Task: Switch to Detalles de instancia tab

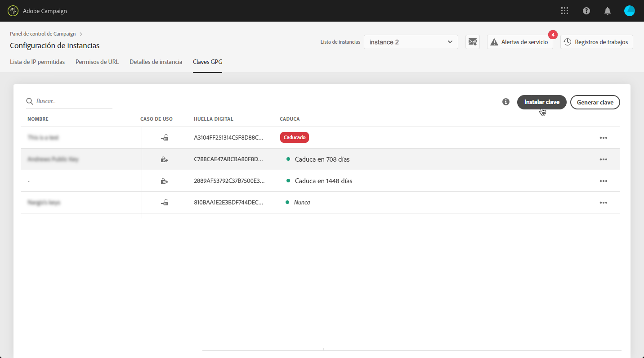Action: coord(156,62)
